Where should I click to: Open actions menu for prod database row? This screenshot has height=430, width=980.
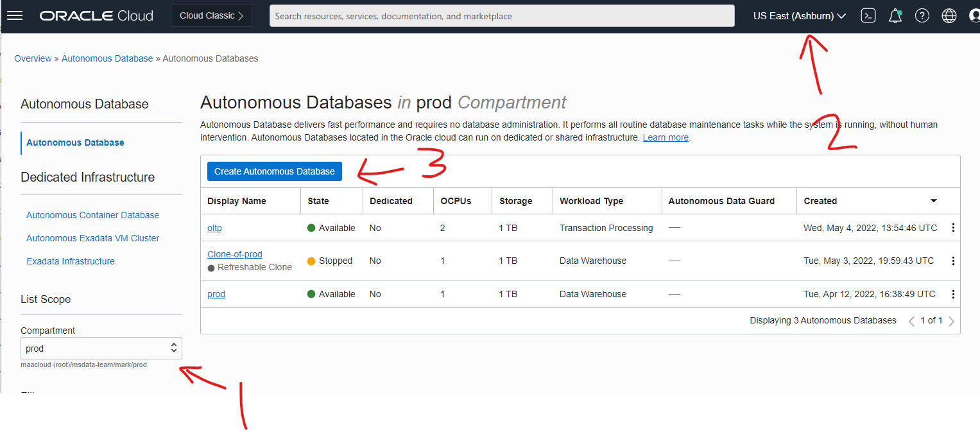(x=953, y=294)
